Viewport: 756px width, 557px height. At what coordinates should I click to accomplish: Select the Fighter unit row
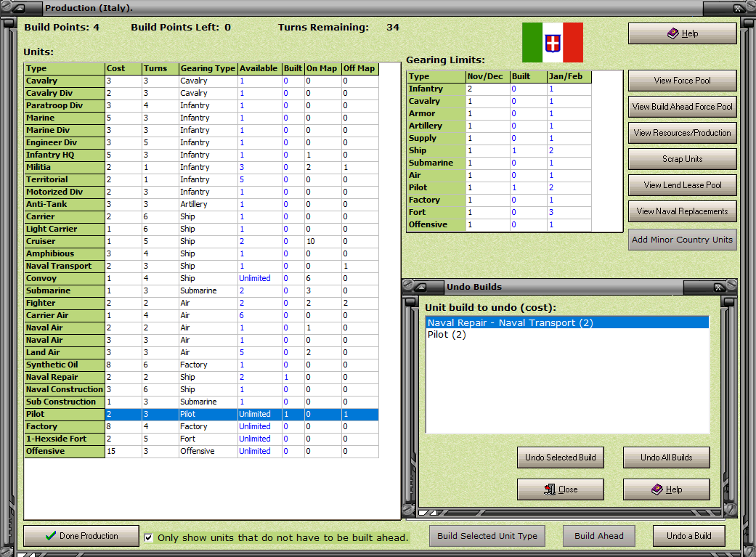pos(202,303)
